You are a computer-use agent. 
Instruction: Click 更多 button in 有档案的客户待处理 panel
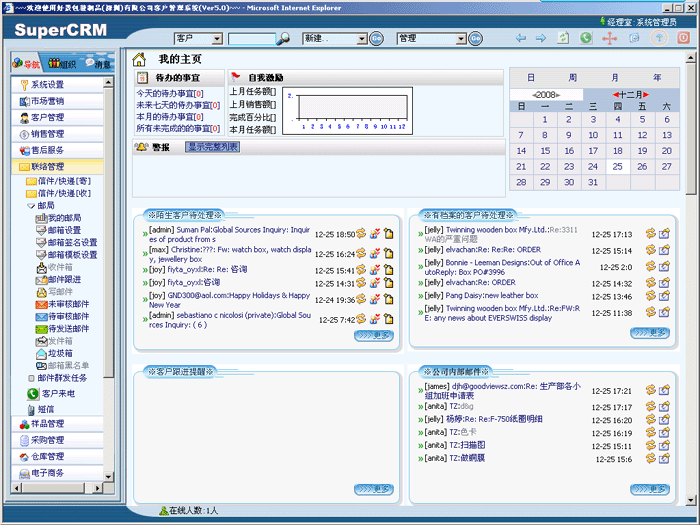pos(650,333)
